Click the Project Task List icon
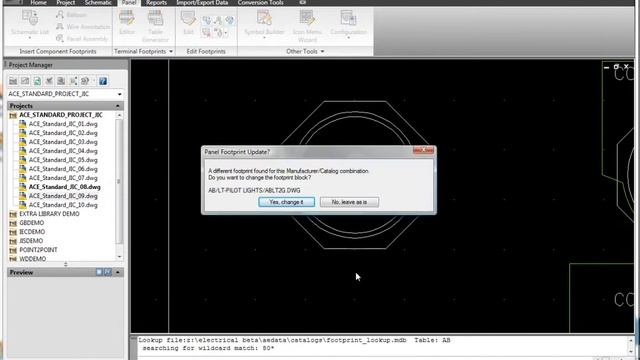This screenshot has width=640, height=360. point(49,81)
